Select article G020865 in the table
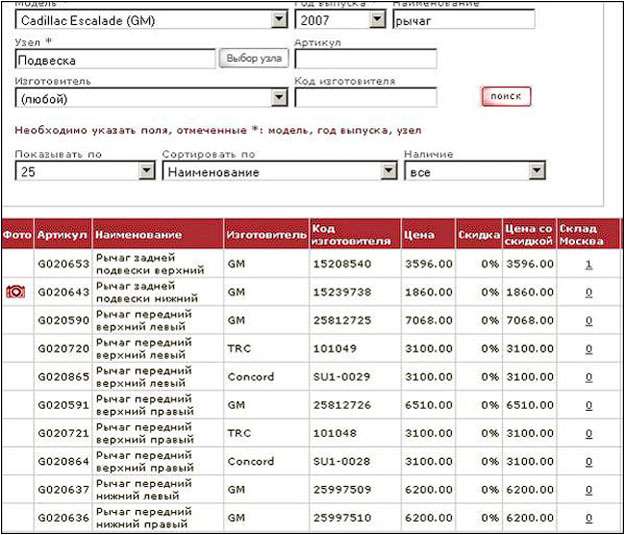 pos(63,377)
